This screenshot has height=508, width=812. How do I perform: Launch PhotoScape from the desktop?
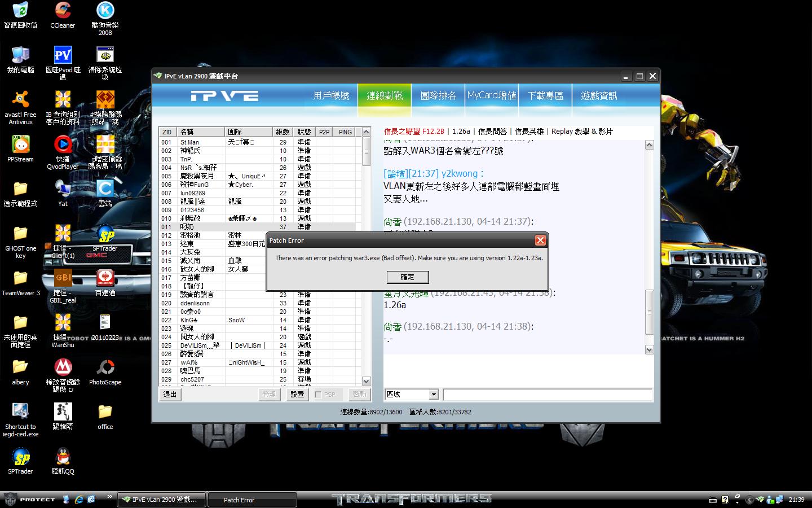pos(105,371)
